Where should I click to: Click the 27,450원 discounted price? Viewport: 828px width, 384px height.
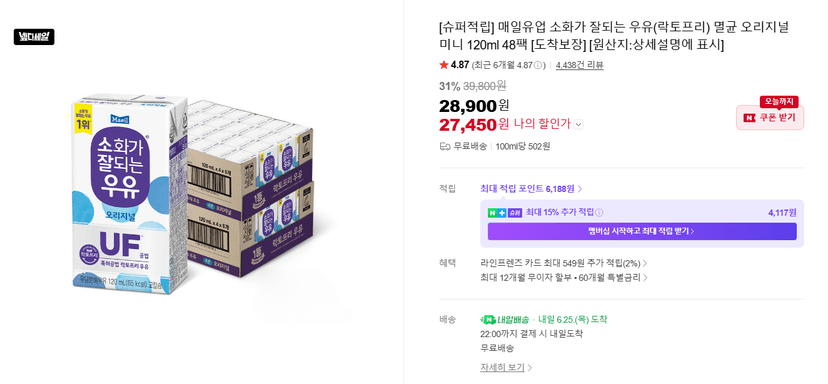click(474, 124)
